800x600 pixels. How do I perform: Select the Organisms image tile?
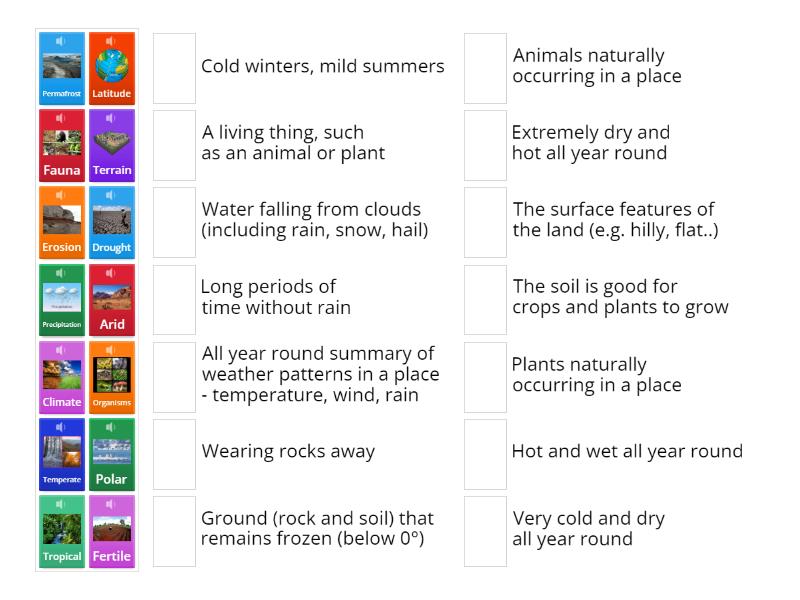[x=112, y=375]
